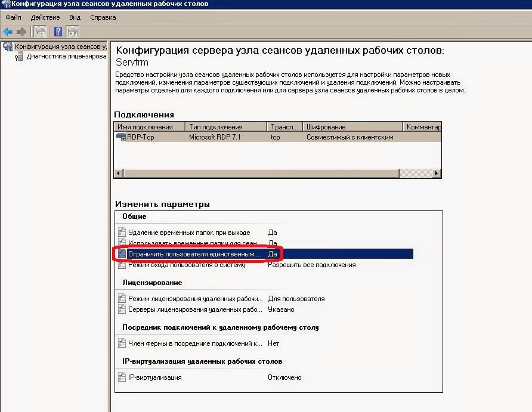
Task: Click the Forward arrow toolbar icon
Action: 21,32
